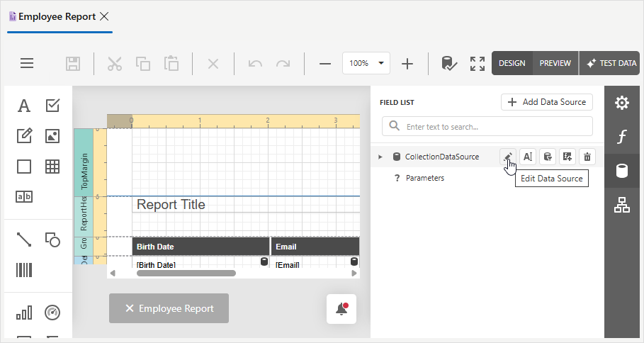Remove CollectionDataSource with trash icon
The height and width of the screenshot is (343, 644).
tap(587, 157)
